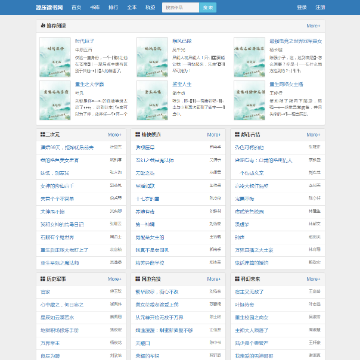Open the 网游竞技 section heading
Image resolution: width=360 pixels, height=360 pixels.
coord(151,279)
